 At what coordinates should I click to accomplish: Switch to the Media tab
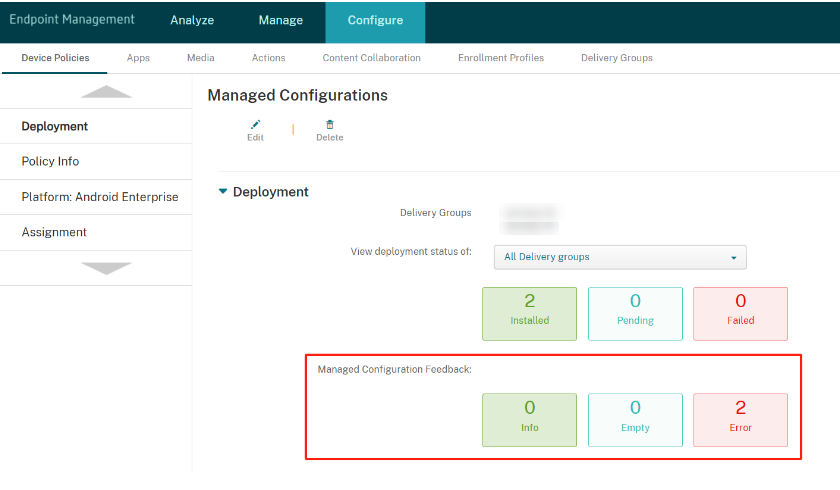point(200,58)
